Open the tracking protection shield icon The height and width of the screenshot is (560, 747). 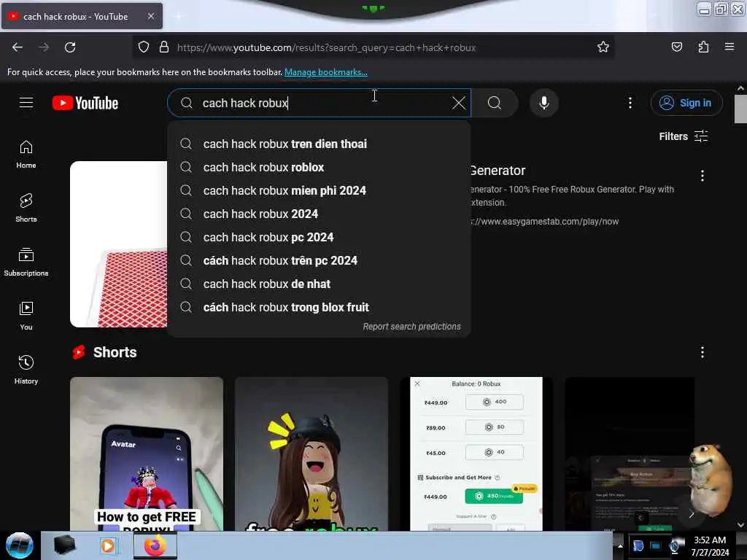144,47
